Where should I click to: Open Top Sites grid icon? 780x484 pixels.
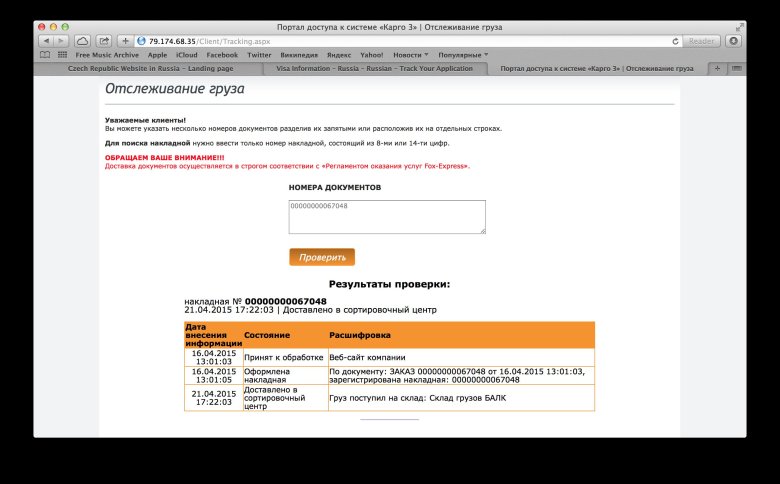click(62, 55)
